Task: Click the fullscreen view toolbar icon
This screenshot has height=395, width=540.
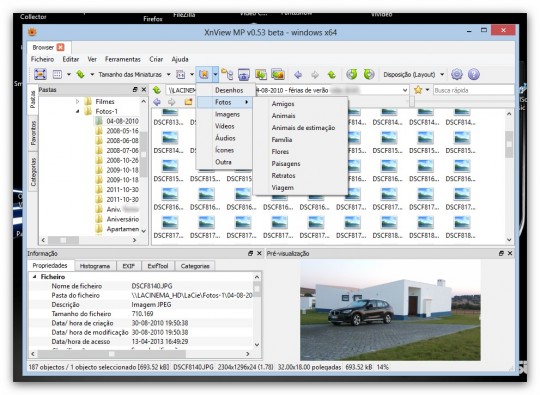Action: tap(40, 74)
